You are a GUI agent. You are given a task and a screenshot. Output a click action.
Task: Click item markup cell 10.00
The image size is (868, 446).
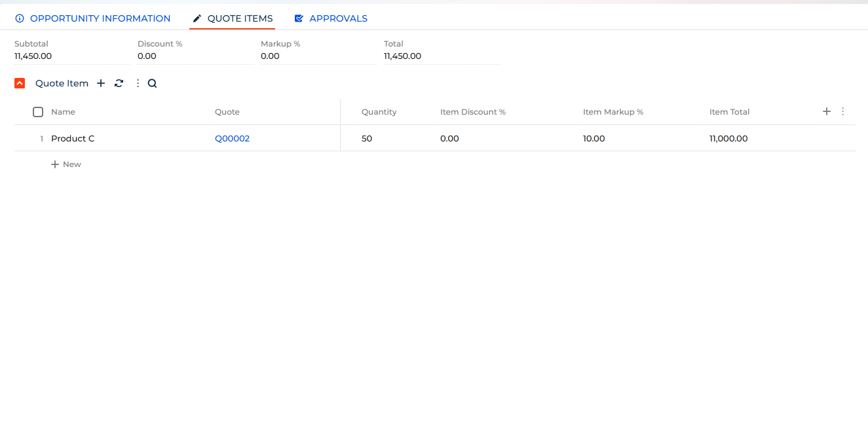click(594, 138)
